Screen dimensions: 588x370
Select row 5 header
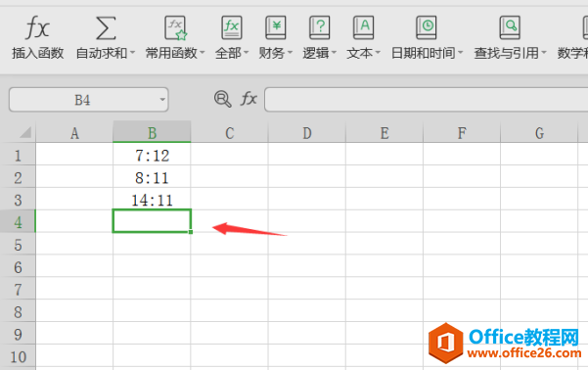click(x=18, y=244)
